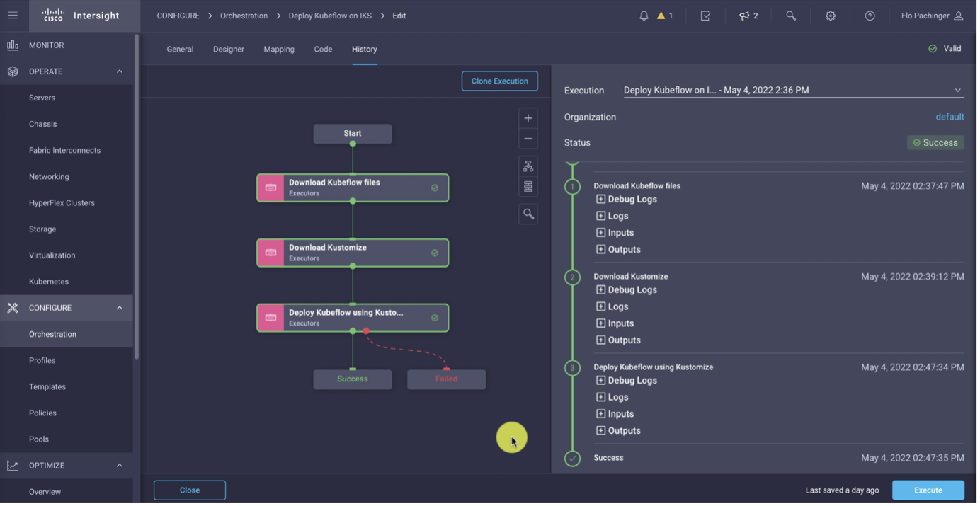Click the hamburger menu icon

tap(13, 16)
